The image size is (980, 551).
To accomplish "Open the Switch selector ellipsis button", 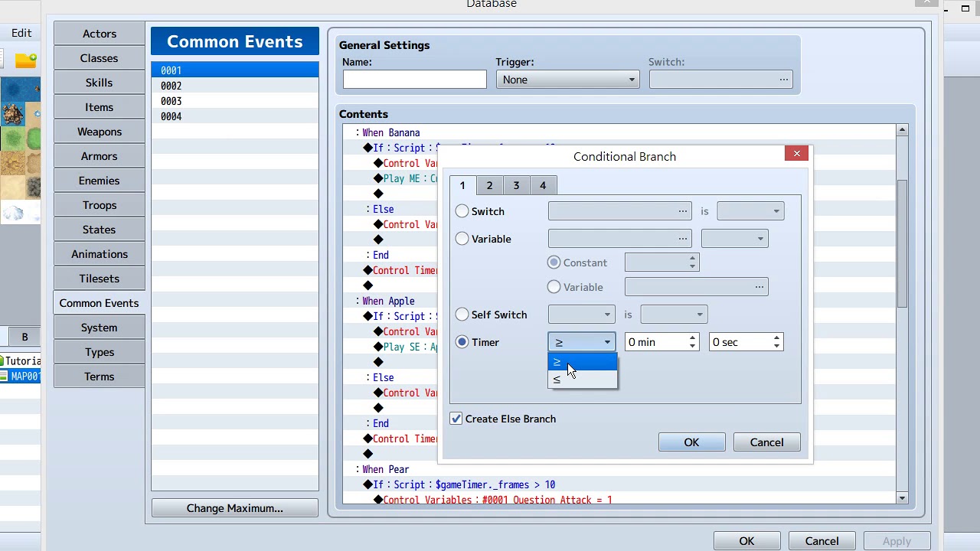I will [683, 211].
